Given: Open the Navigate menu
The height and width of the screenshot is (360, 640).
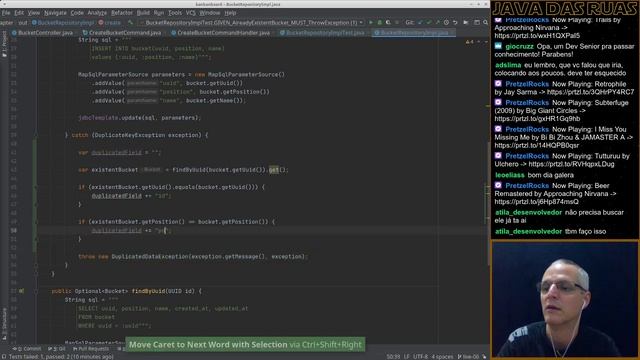Looking at the screenshot, I should (55, 13).
